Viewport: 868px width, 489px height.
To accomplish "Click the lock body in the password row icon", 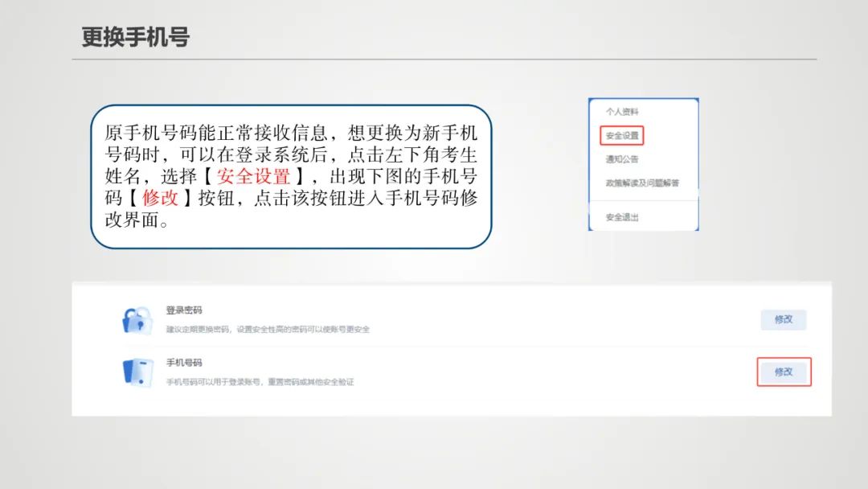I will pos(137,324).
